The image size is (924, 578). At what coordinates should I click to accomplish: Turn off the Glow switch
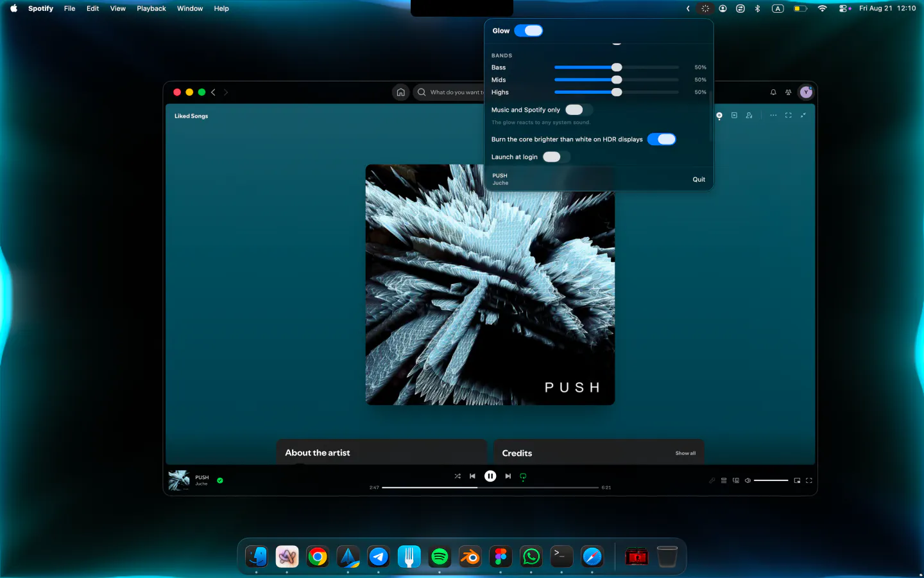(x=529, y=31)
